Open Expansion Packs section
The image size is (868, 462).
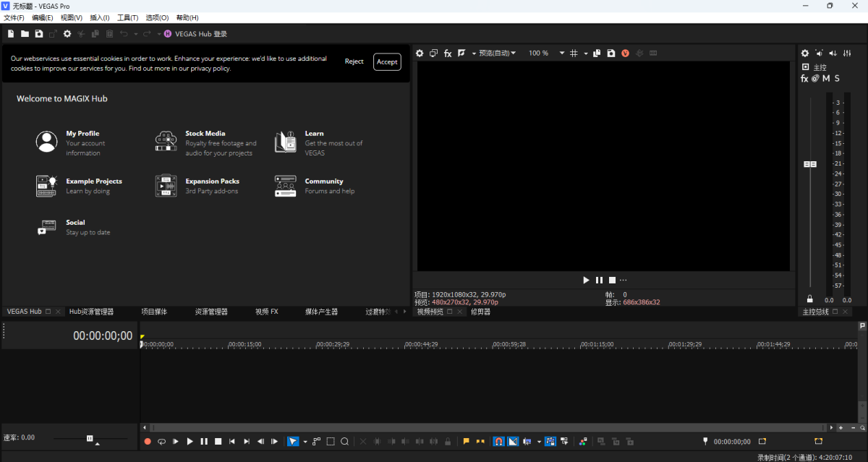tap(197, 186)
